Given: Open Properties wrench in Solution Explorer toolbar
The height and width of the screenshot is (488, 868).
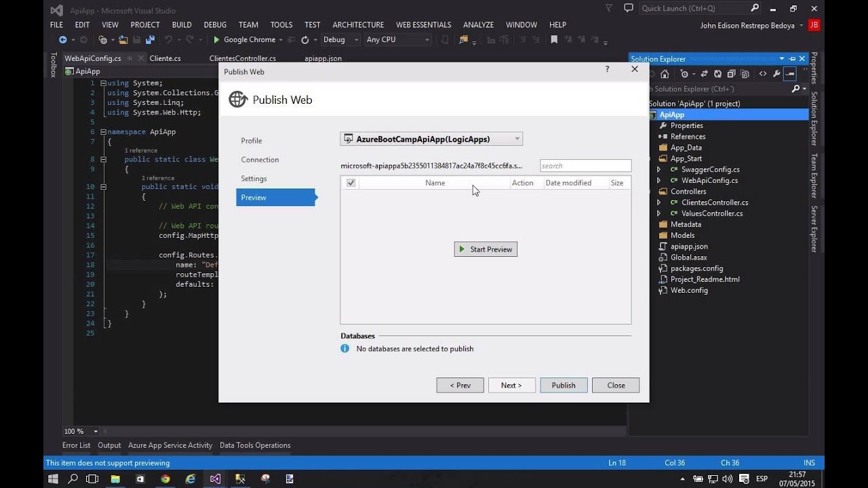Looking at the screenshot, I should 777,74.
